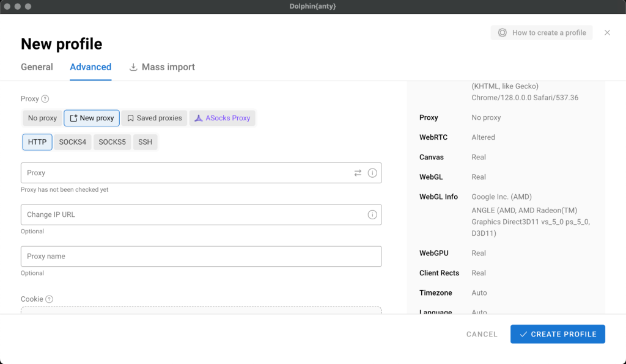
Task: Click the info icon in Change IP URL field
Action: pyautogui.click(x=372, y=214)
